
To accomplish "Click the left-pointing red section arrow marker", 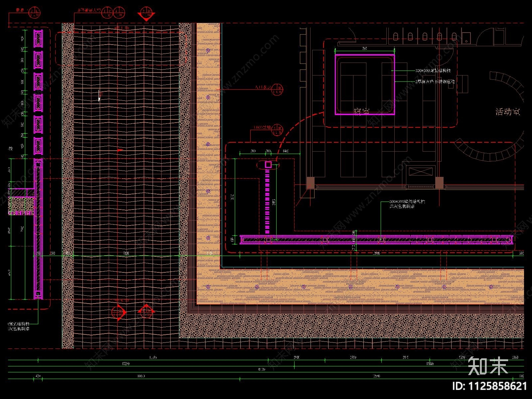I will [x=119, y=313].
